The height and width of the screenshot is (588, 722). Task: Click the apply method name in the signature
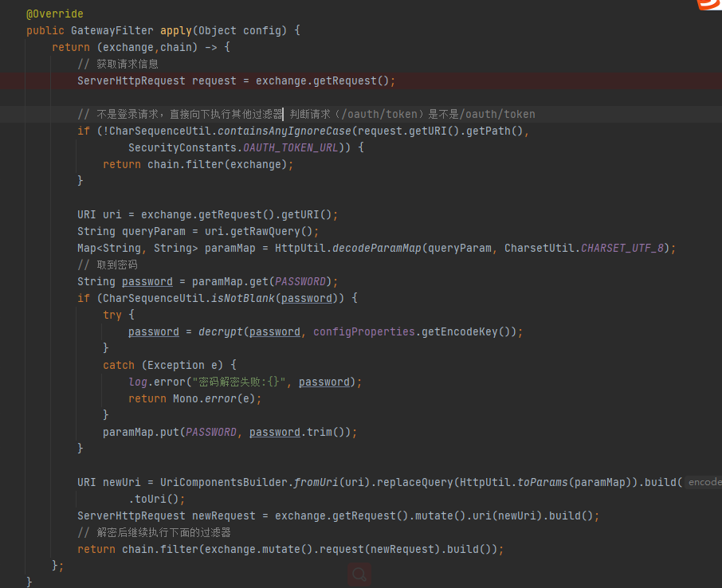(x=175, y=30)
